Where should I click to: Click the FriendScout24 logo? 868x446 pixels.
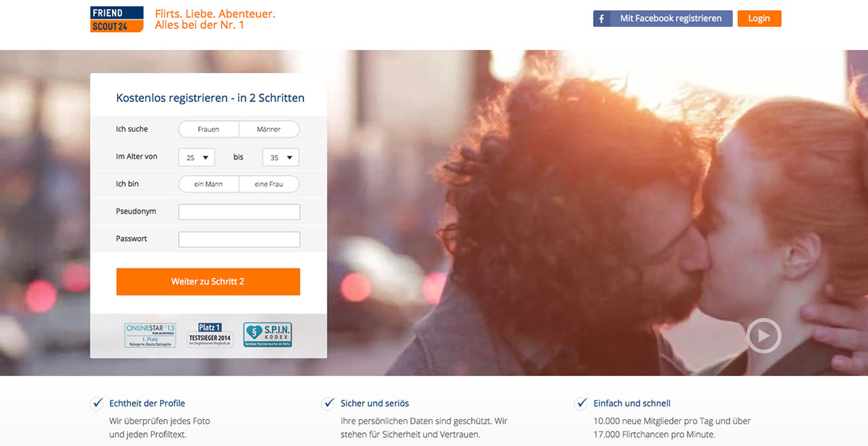tap(117, 20)
